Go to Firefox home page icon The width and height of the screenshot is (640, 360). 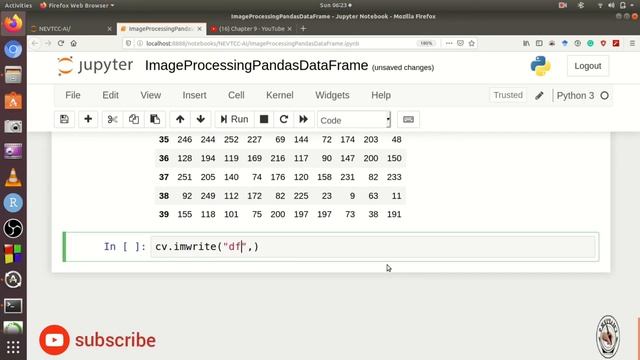coord(74,43)
